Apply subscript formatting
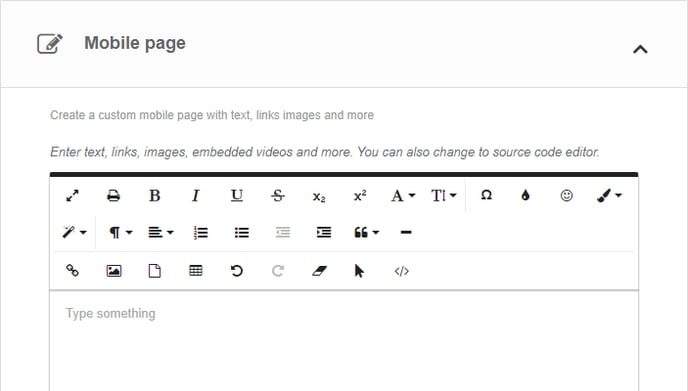 point(319,197)
